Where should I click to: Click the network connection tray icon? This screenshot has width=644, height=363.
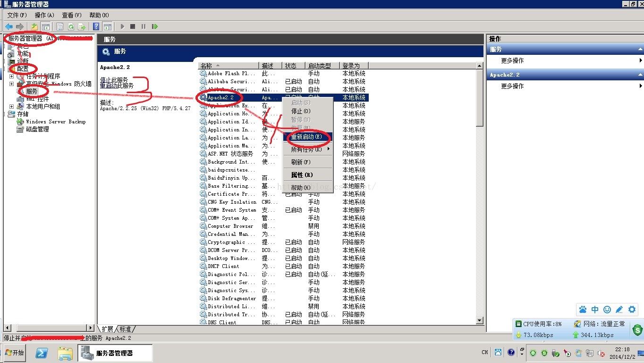pyautogui.click(x=590, y=353)
